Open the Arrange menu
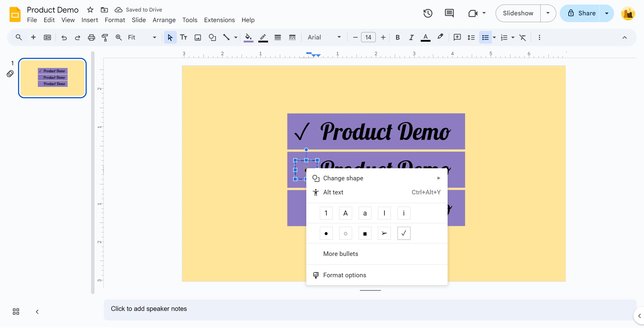This screenshot has width=644, height=328. point(164,20)
